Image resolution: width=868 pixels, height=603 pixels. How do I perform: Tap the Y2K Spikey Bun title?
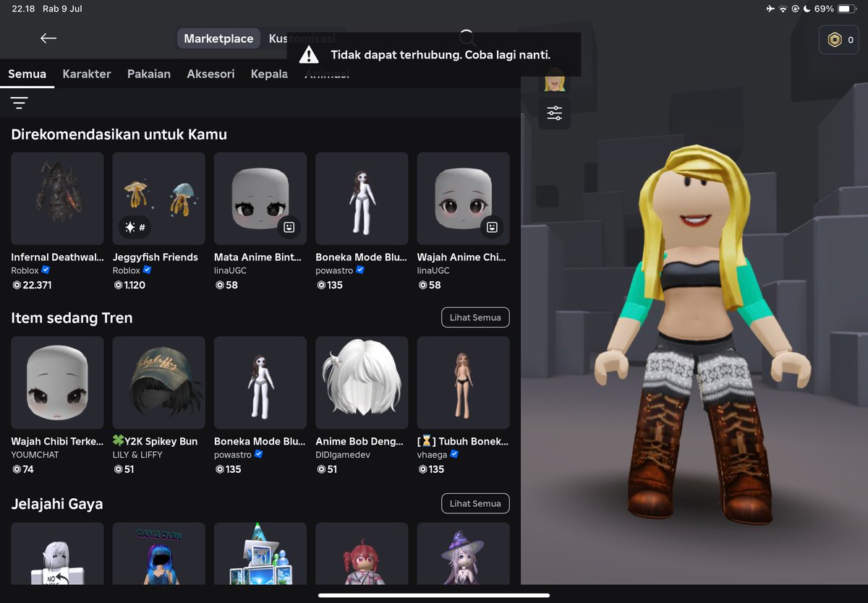pos(155,441)
